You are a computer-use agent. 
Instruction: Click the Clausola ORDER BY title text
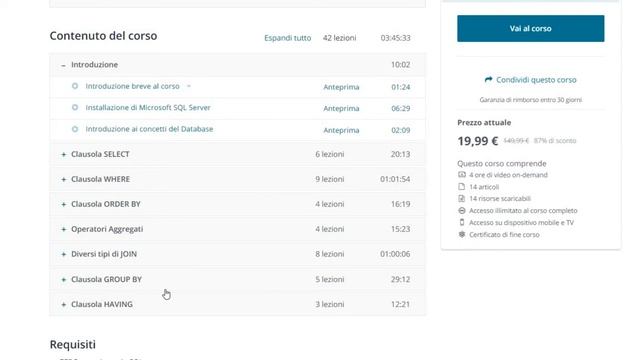(x=106, y=204)
